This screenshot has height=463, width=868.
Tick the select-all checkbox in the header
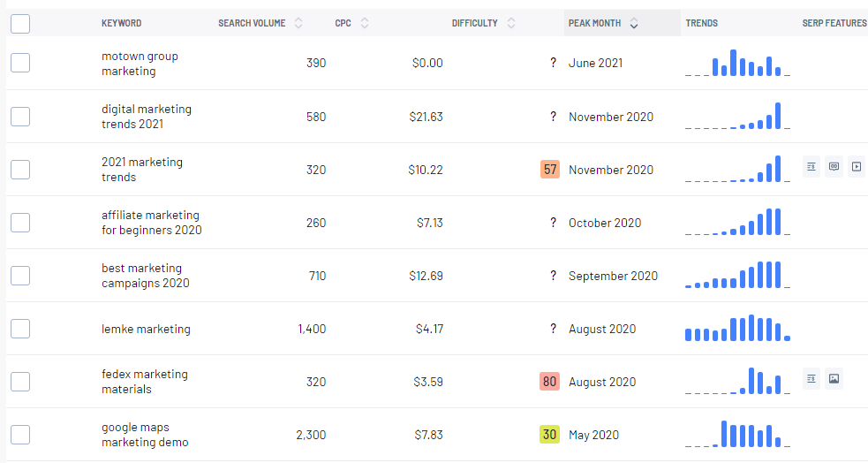click(x=20, y=23)
